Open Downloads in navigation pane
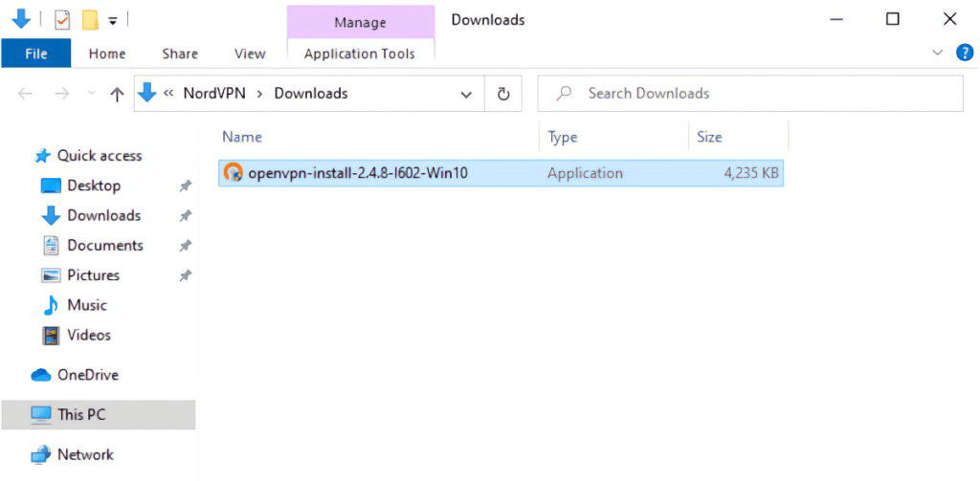980x481 pixels. (x=103, y=215)
